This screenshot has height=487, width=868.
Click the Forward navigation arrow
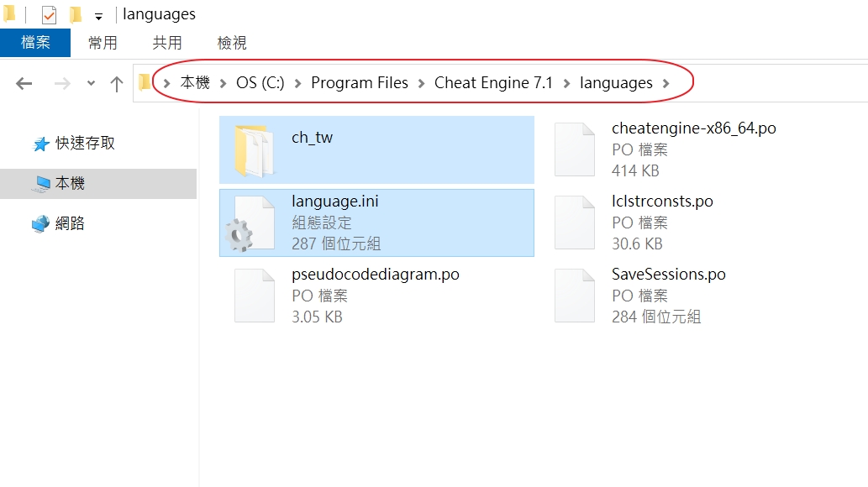[62, 84]
